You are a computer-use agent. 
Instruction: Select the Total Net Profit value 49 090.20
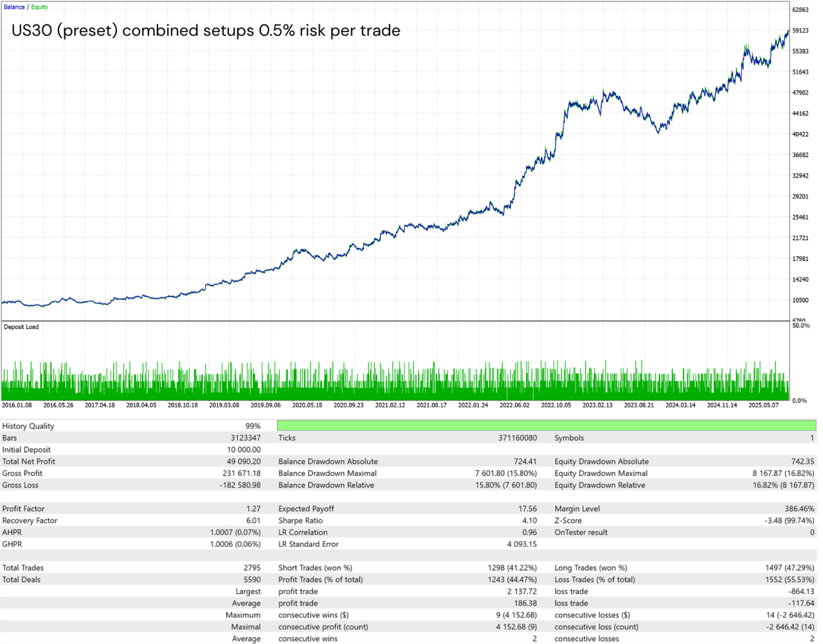(x=244, y=462)
